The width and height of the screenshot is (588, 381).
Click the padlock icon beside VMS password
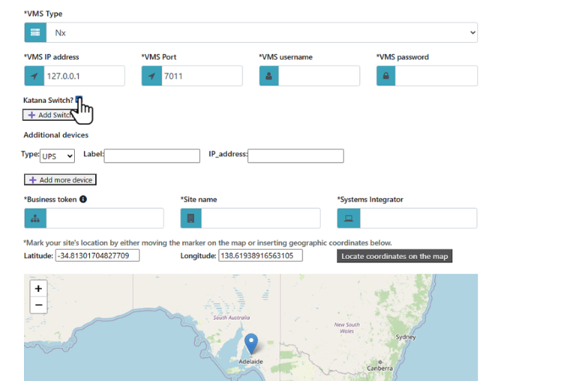(x=386, y=76)
